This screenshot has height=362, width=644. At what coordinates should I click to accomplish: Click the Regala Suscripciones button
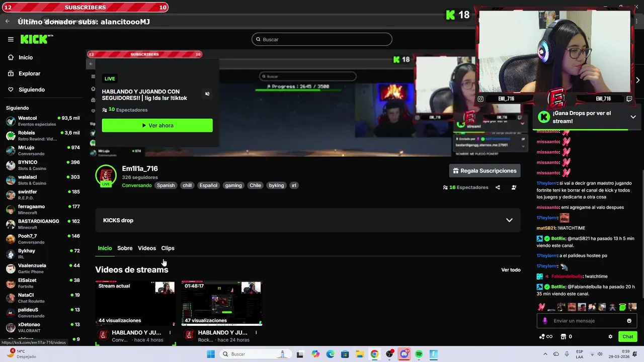pos(485,171)
